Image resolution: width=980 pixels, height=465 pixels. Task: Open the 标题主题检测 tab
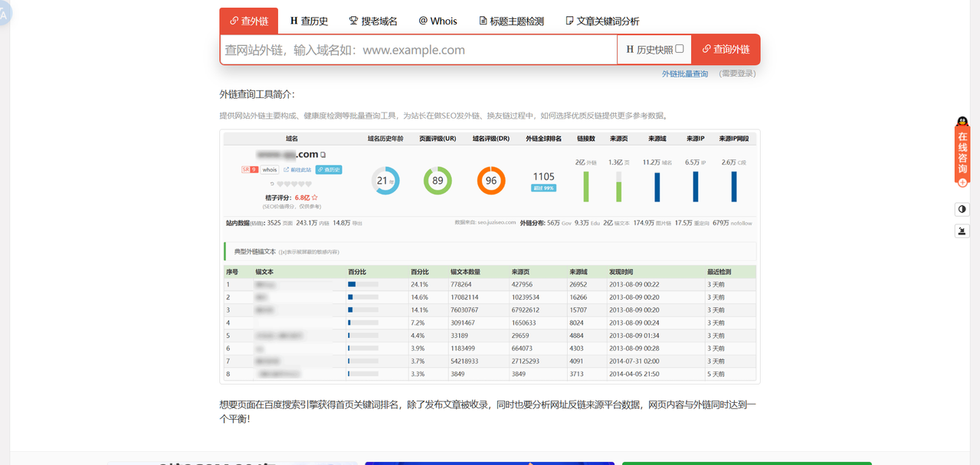[x=511, y=21]
